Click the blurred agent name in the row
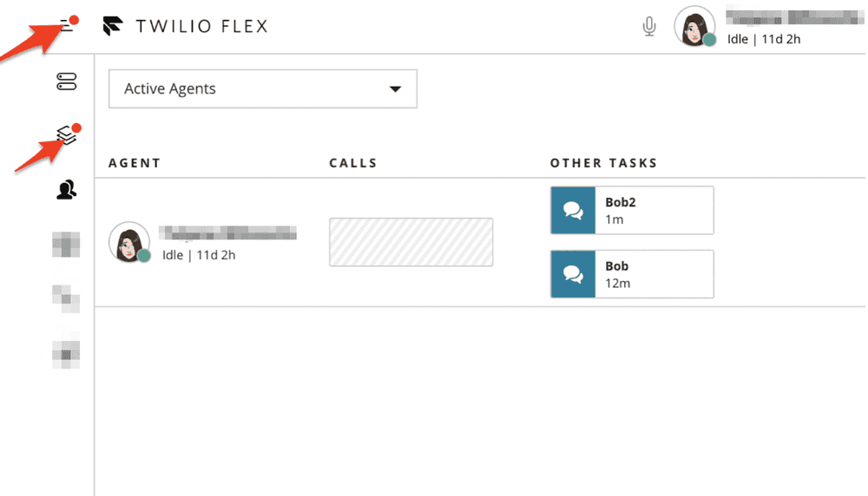Screen dimensions: 868x496 point(229,232)
